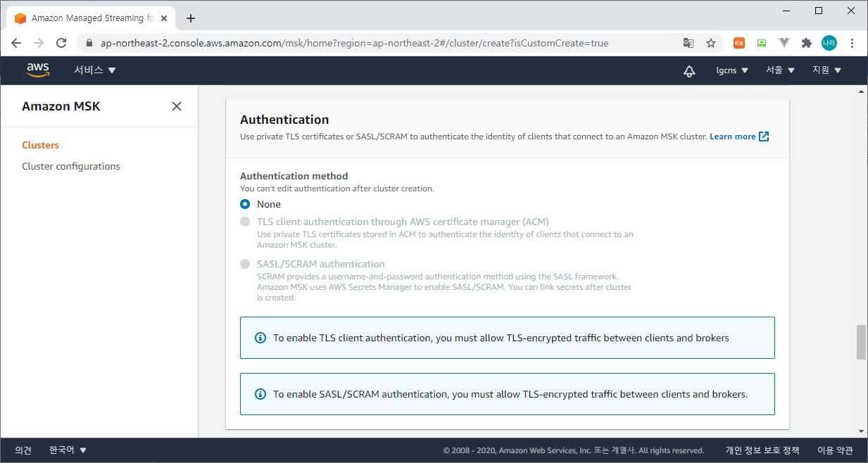Click the gray V extension icon

[x=784, y=43]
